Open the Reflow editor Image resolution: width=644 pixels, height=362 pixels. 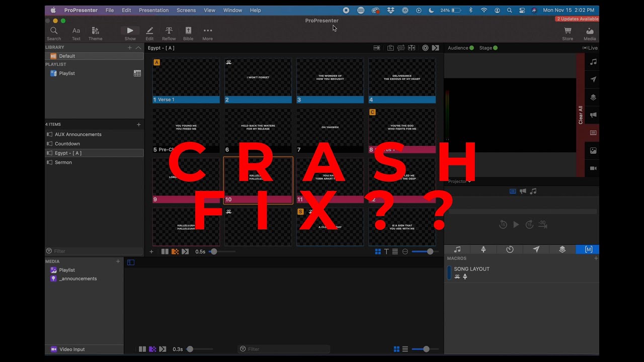(169, 34)
